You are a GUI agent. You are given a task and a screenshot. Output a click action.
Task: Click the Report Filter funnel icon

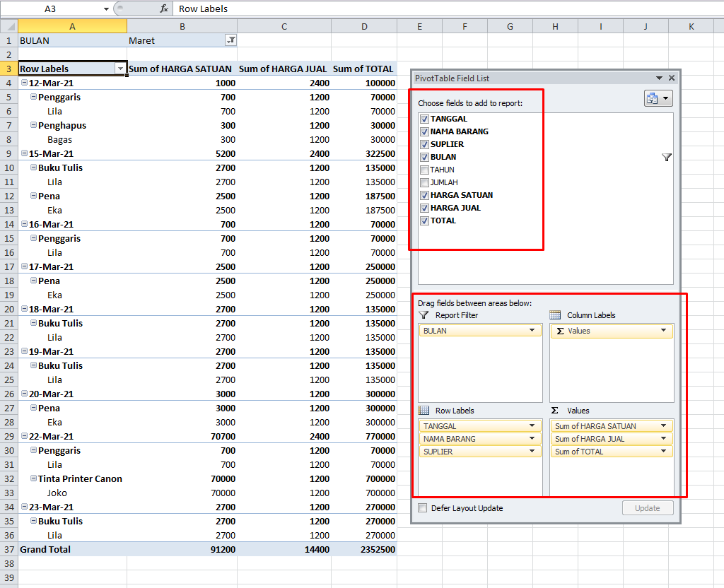point(425,316)
